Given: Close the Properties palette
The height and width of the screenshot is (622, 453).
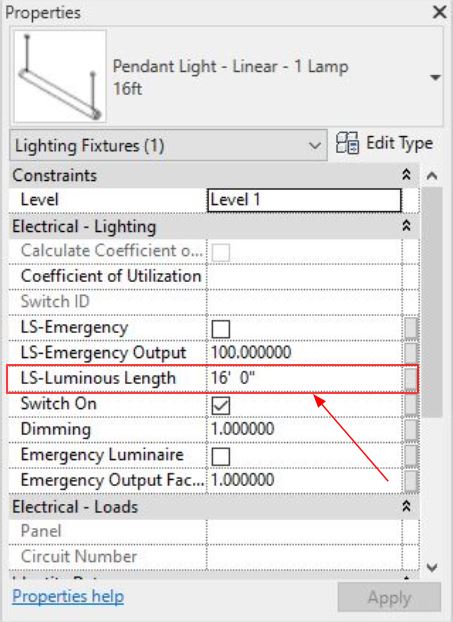Looking at the screenshot, I should tap(440, 12).
